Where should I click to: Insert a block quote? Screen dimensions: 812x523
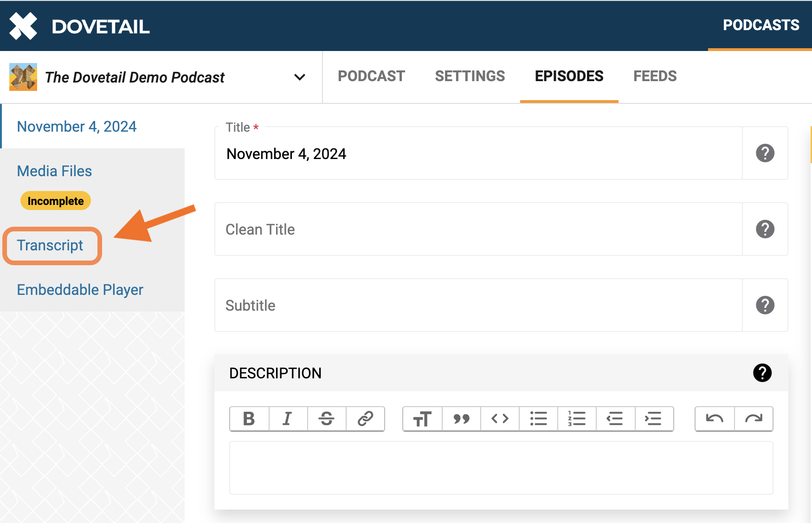[461, 419]
